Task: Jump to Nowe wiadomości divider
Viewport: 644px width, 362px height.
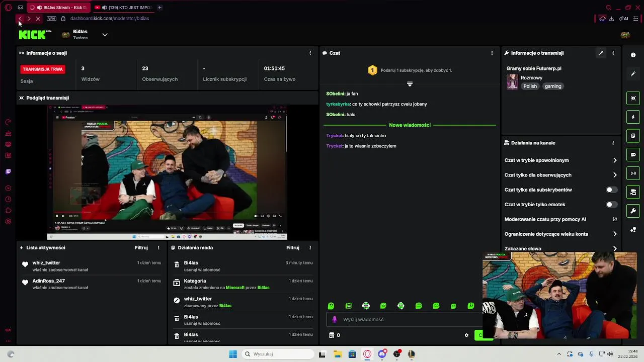Action: click(410, 125)
